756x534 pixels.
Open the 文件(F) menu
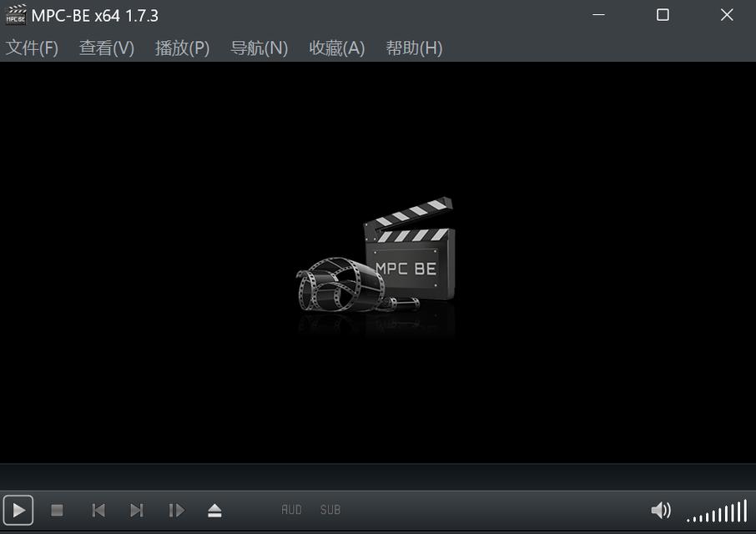[x=32, y=48]
